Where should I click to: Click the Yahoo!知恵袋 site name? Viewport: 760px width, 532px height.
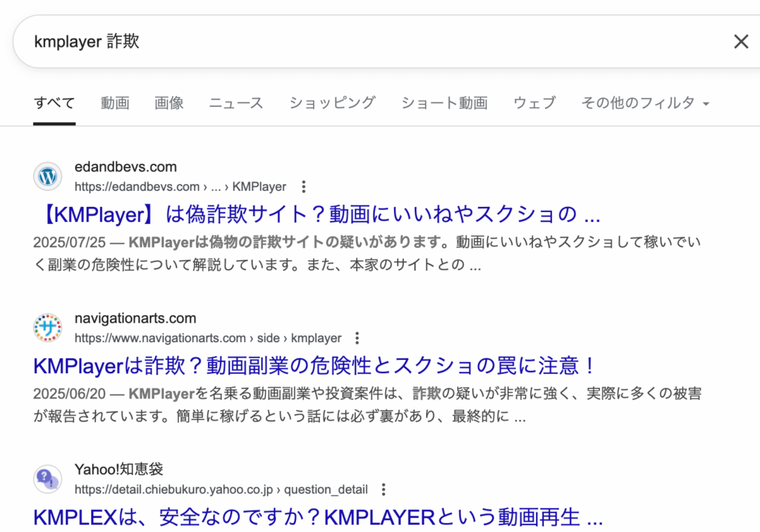click(119, 470)
